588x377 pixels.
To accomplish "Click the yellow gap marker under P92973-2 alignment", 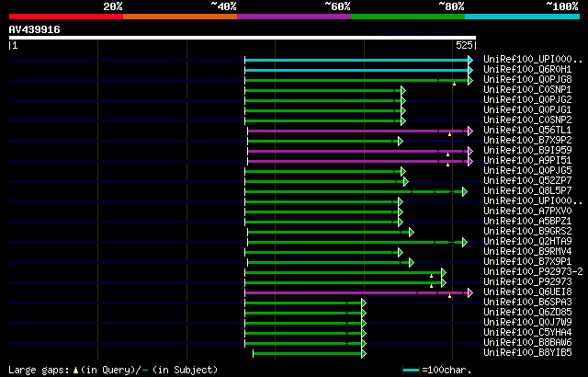I will (x=431, y=276).
